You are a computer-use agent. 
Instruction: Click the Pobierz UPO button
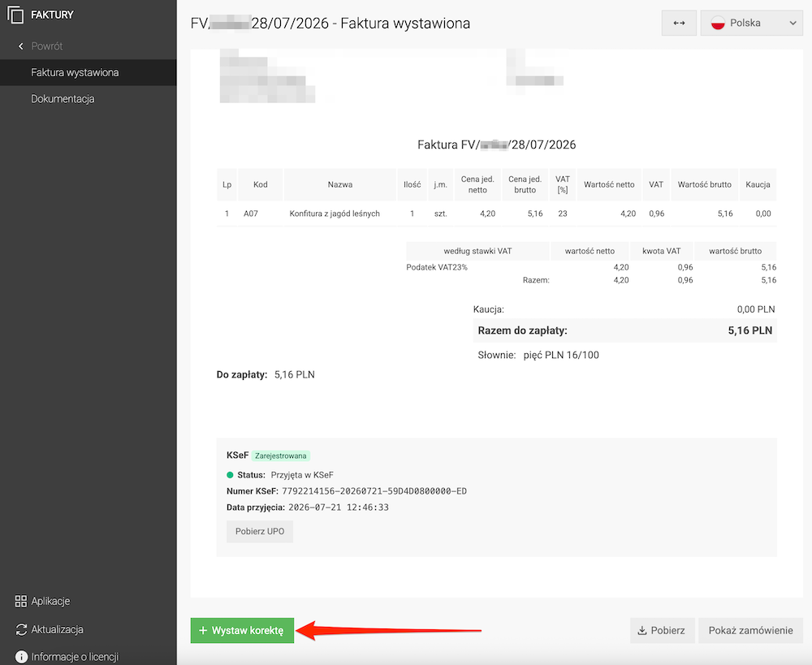[260, 531]
